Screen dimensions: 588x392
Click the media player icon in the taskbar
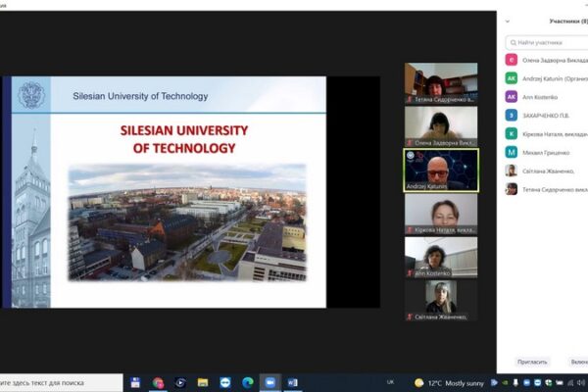click(180, 382)
